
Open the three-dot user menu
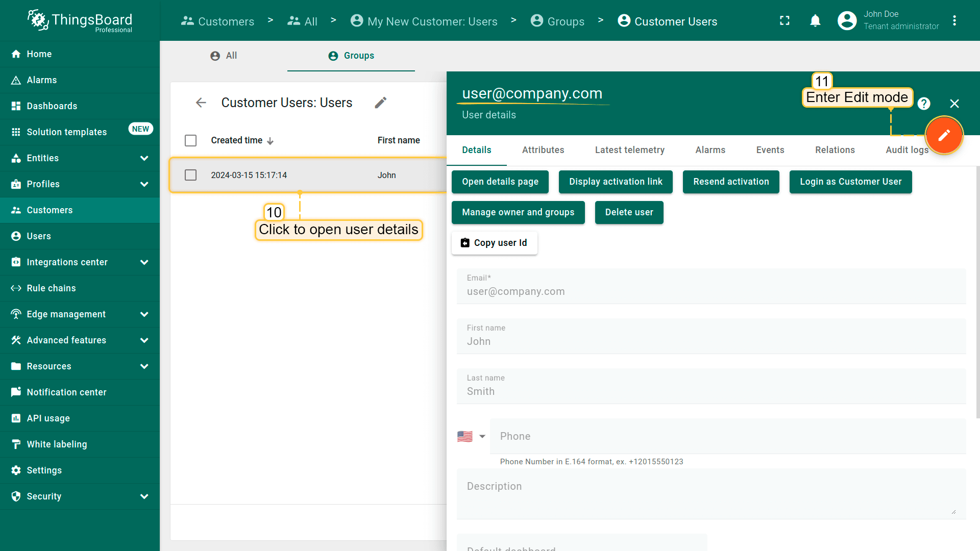954,21
